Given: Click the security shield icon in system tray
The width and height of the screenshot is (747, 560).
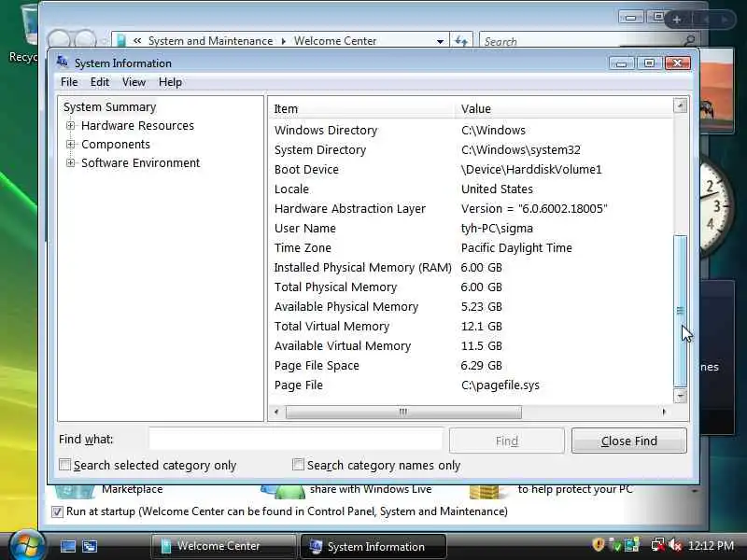Looking at the screenshot, I should [x=598, y=544].
